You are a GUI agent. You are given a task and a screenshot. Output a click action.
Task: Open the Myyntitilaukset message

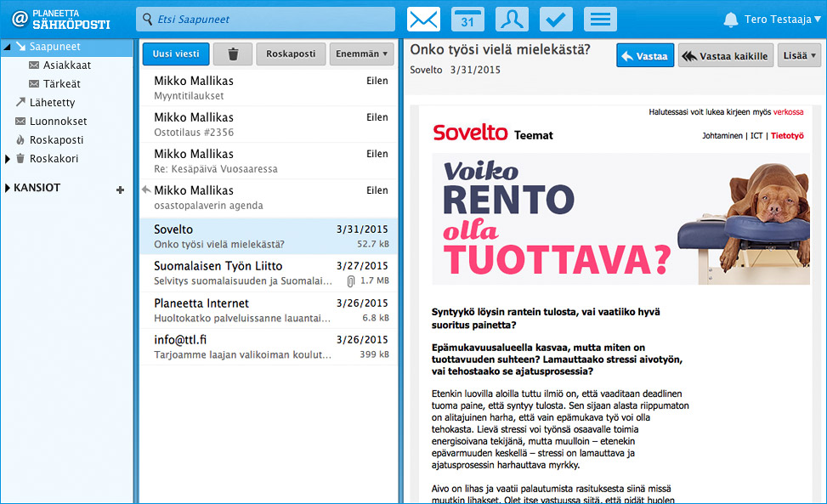click(x=269, y=88)
